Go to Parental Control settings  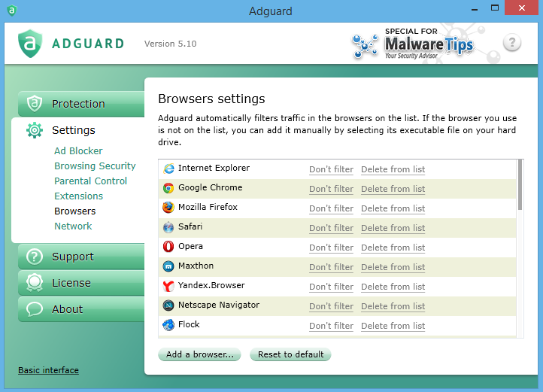point(91,181)
